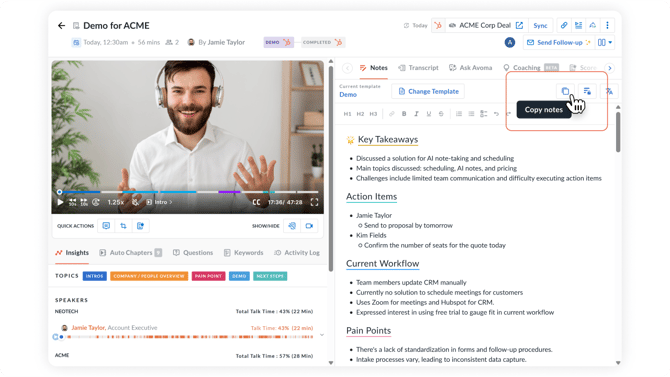The height and width of the screenshot is (377, 670).
Task: Click the video progress bar
Action: (188, 192)
